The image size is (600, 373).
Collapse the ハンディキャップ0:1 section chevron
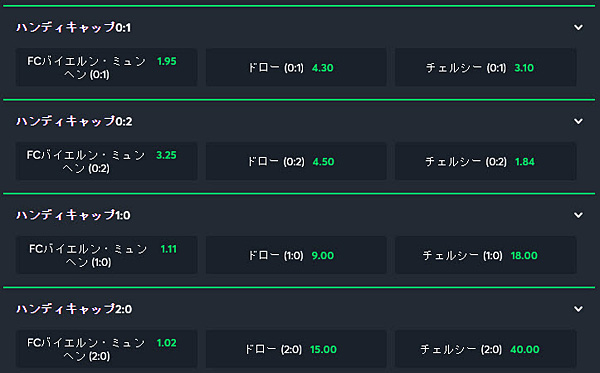578,28
